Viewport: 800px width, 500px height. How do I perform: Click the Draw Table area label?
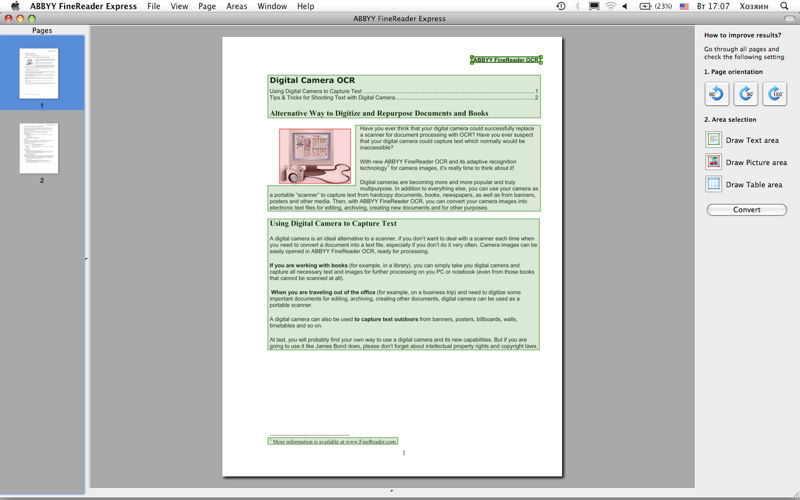[754, 185]
